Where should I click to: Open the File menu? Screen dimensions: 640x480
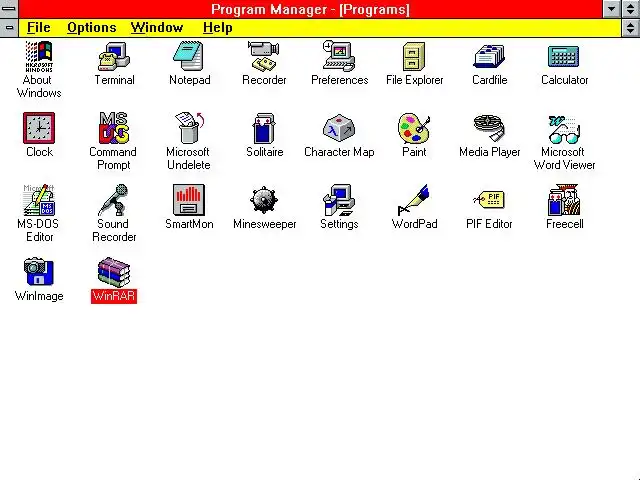pos(38,27)
